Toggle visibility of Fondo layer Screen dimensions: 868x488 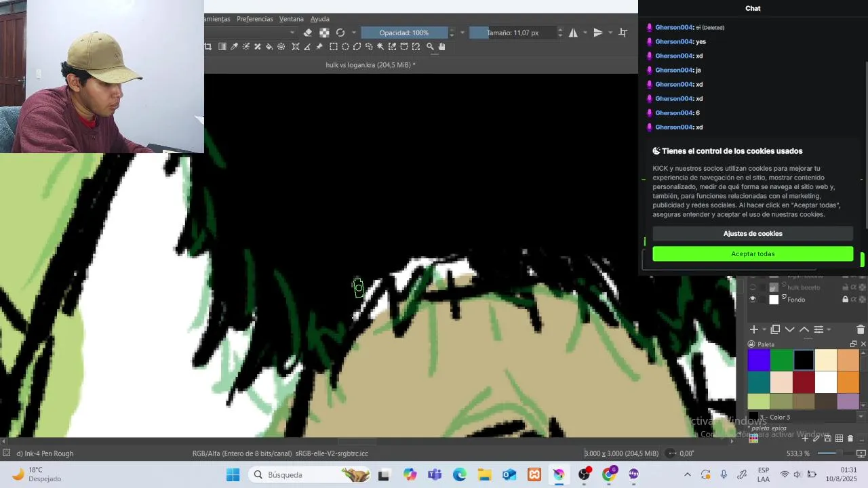click(753, 300)
